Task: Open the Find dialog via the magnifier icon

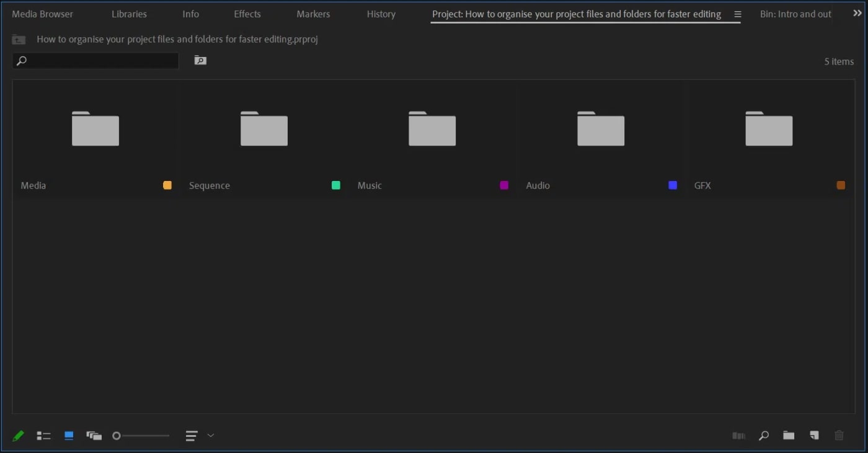Action: (x=763, y=436)
